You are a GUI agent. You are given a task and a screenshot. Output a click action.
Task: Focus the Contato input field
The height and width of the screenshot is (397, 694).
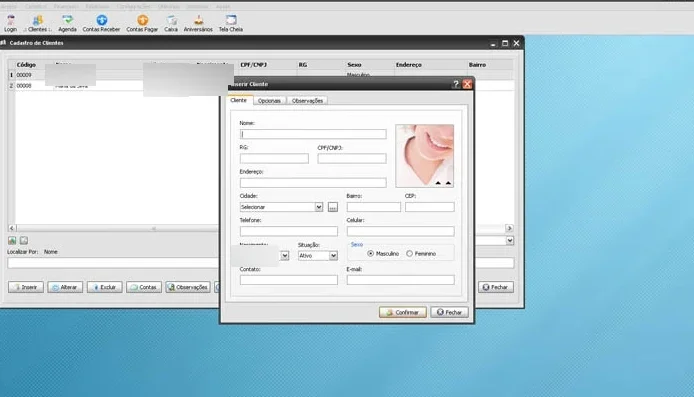(x=289, y=280)
